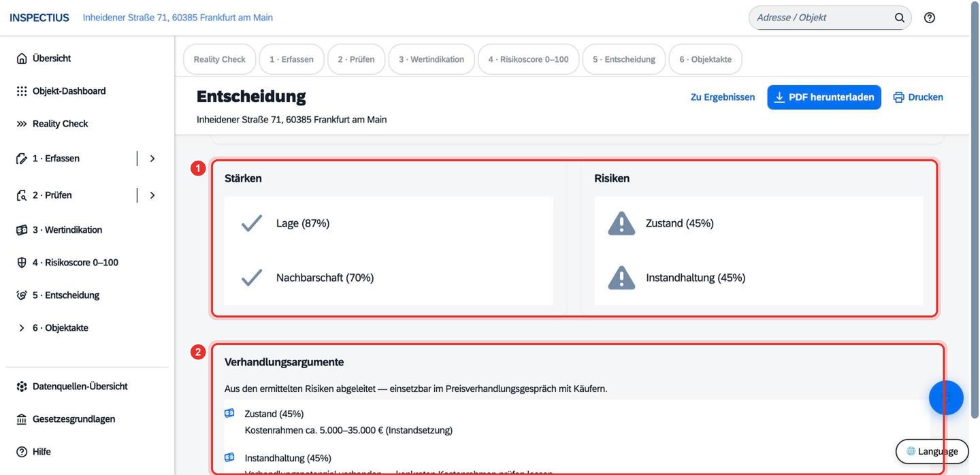This screenshot has height=475, width=980.
Task: Open 5 · Entscheidung in sidebar
Action: tap(66, 295)
